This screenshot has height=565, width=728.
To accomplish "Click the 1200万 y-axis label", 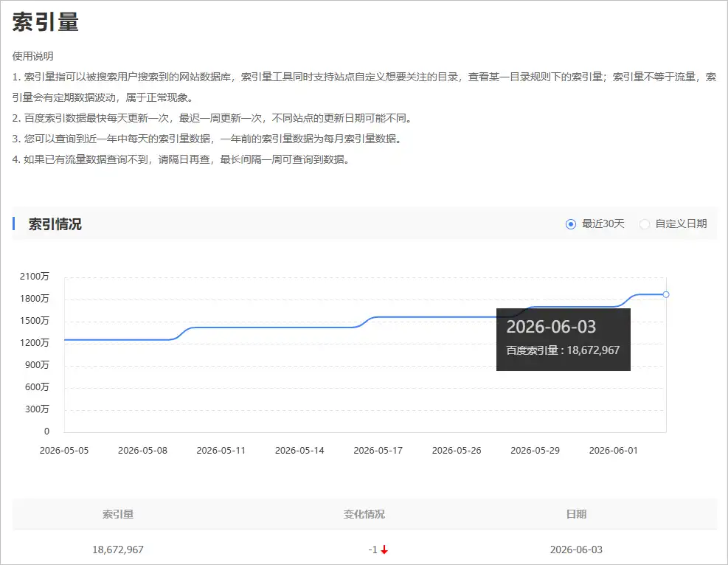I will click(x=35, y=343).
